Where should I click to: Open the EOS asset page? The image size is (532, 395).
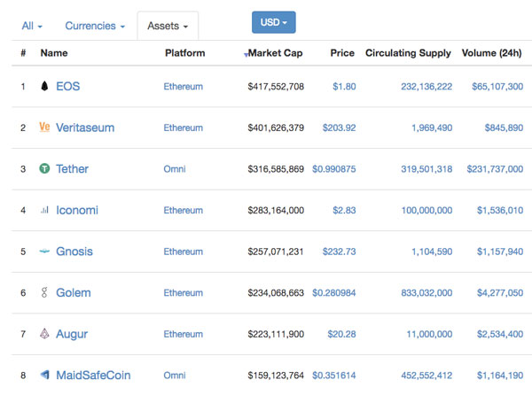(x=68, y=87)
